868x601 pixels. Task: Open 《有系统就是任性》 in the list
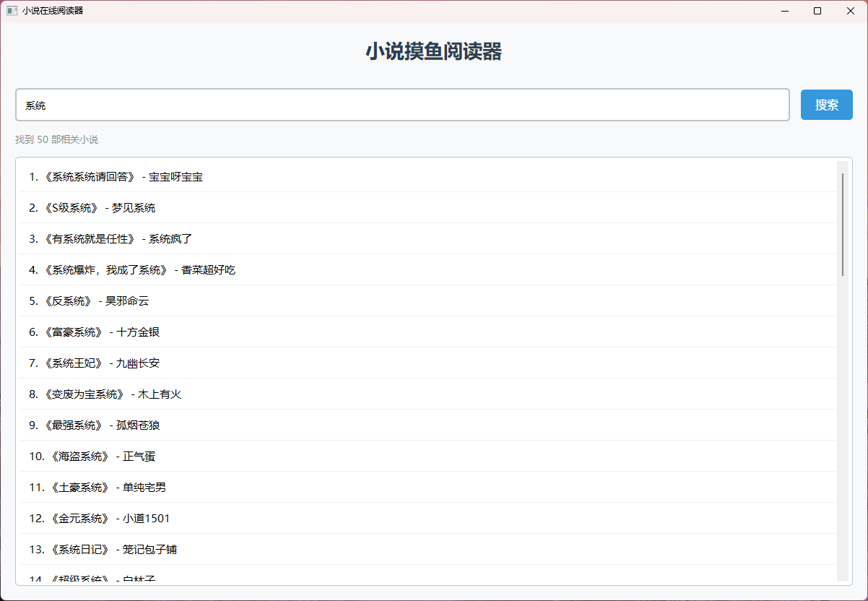[x=110, y=239]
